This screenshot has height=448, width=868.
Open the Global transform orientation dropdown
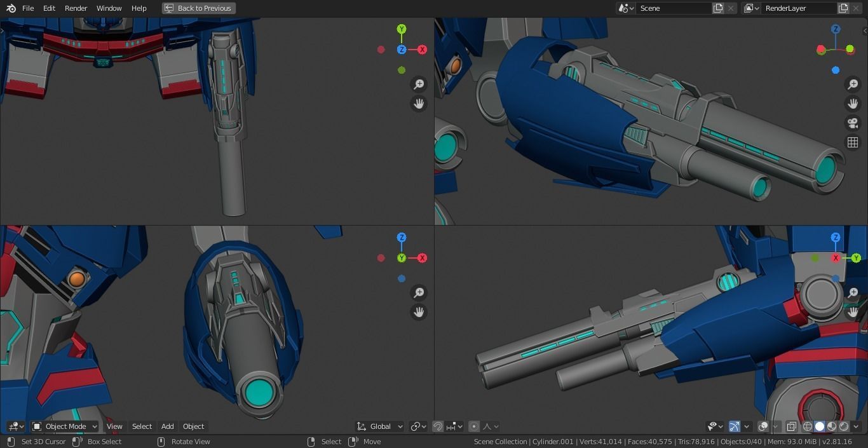(x=380, y=426)
